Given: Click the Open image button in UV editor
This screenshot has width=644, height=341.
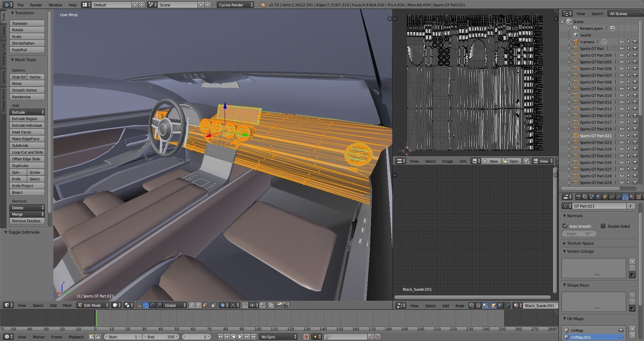Looking at the screenshot, I should [511, 161].
